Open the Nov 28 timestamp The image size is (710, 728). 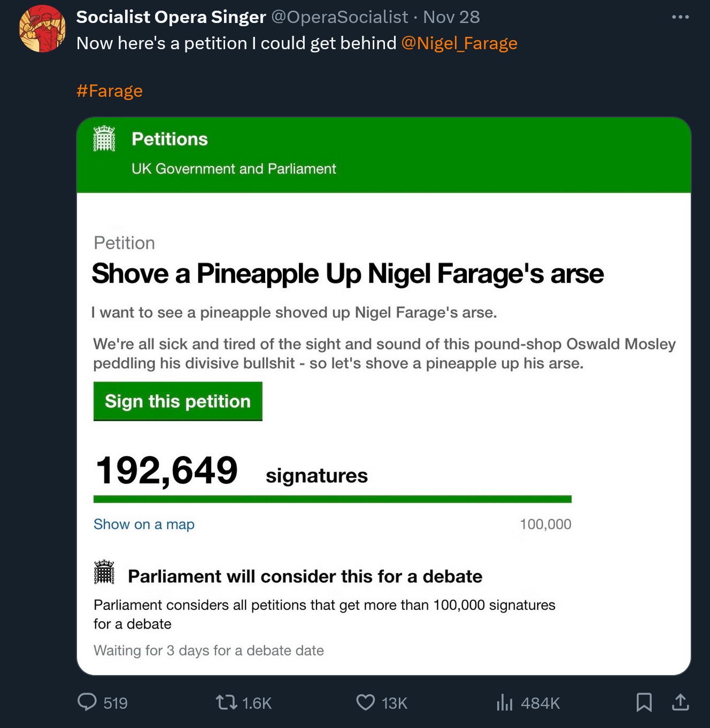point(452,17)
